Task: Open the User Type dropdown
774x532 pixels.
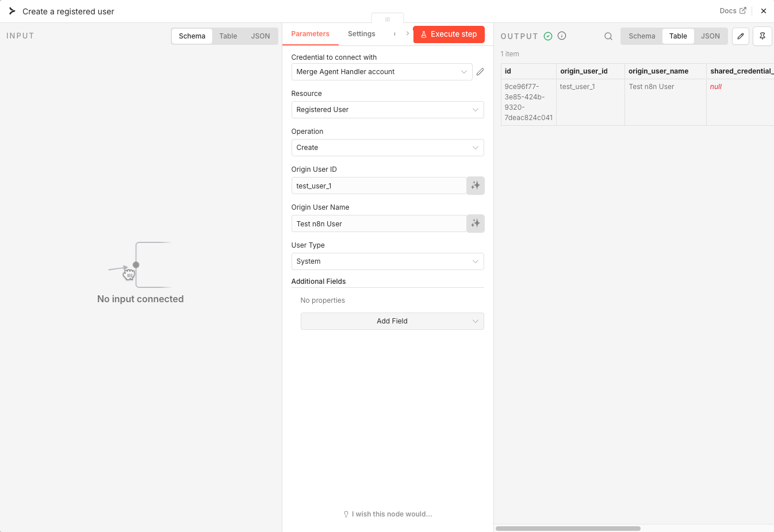Action: tap(388, 261)
